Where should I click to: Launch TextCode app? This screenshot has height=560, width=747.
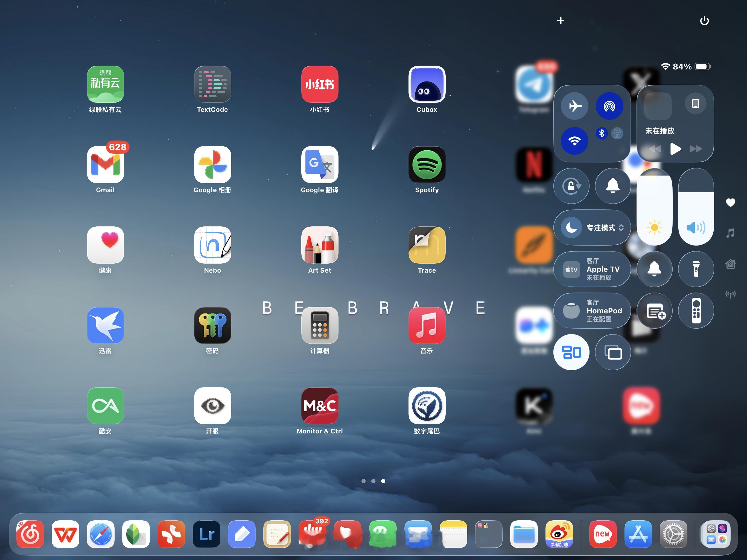coord(212,84)
